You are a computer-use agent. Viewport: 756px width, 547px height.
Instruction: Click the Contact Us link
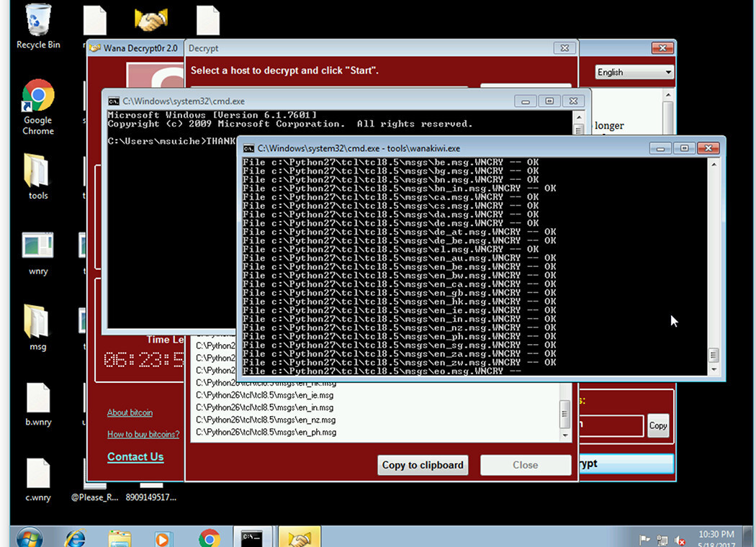tap(135, 456)
